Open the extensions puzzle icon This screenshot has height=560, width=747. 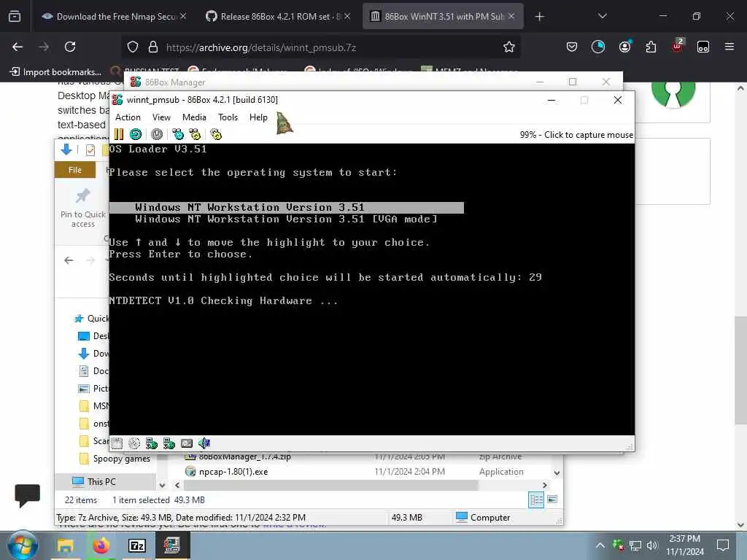tap(651, 47)
